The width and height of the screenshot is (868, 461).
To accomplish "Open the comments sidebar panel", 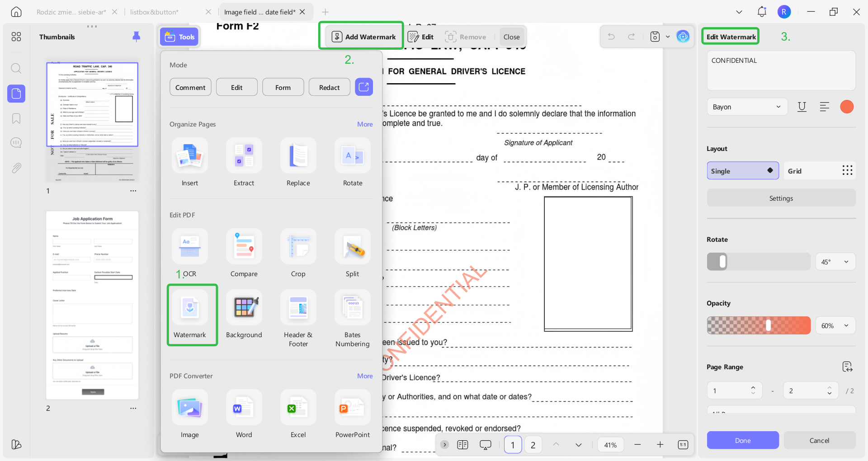I will [x=16, y=143].
